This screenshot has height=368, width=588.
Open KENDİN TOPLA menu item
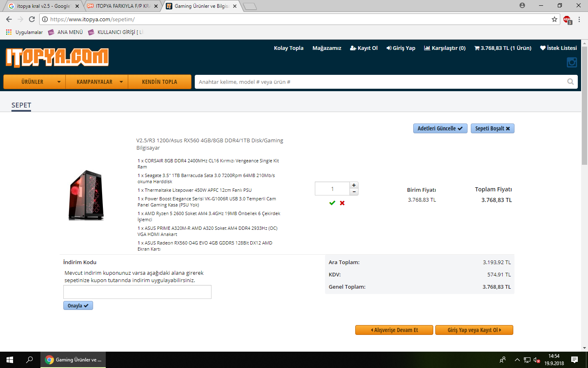(x=160, y=82)
